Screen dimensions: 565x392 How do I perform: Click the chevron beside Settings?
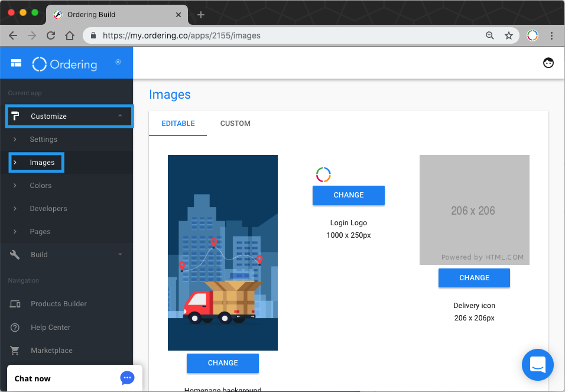15,139
